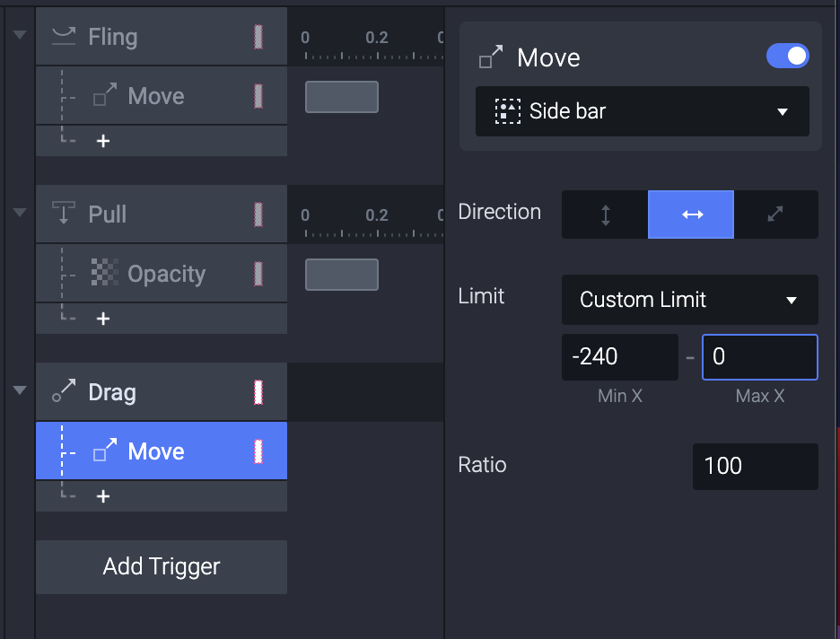Image resolution: width=840 pixels, height=639 pixels.
Task: Add a response under Drag trigger
Action: (x=103, y=496)
